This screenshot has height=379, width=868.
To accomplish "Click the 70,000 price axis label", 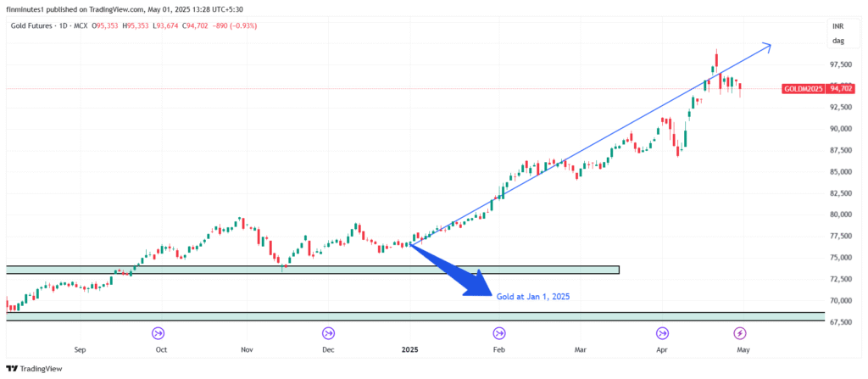I will point(840,301).
